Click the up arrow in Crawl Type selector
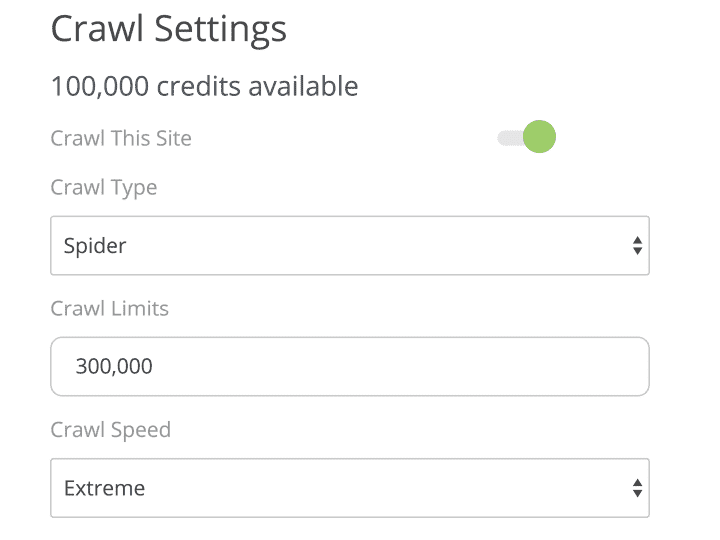 click(637, 240)
